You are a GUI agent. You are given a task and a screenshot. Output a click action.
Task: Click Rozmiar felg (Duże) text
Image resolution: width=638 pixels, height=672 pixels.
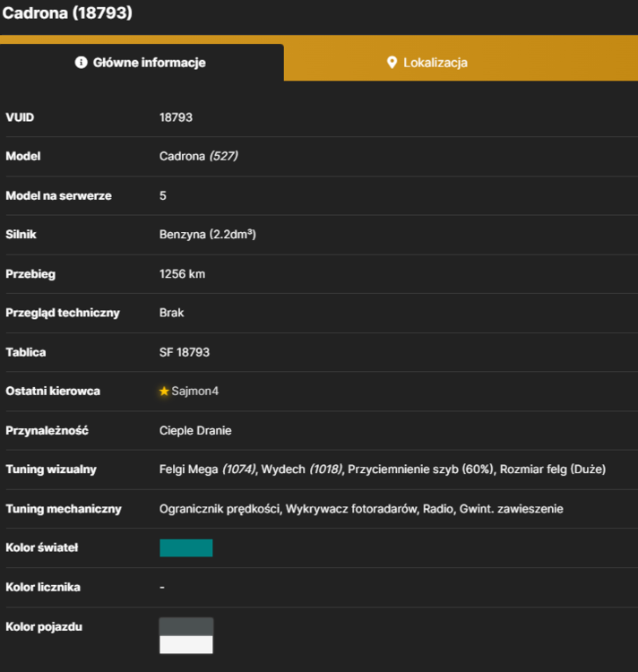(x=553, y=470)
